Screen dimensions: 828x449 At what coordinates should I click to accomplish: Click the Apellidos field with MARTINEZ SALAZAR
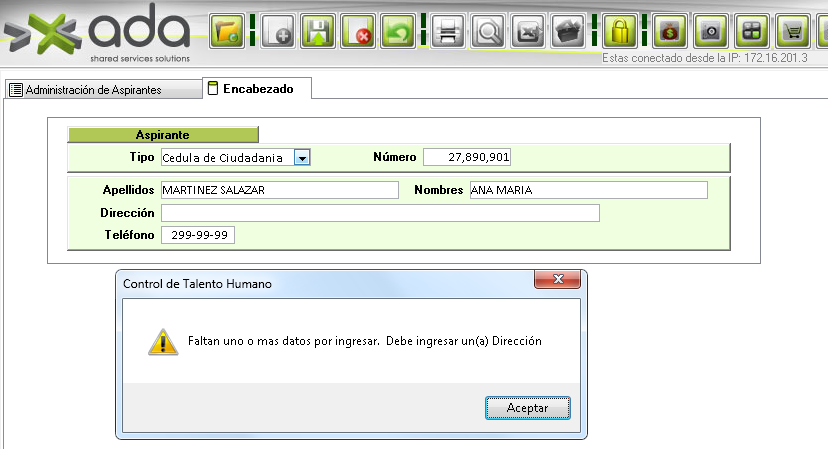279,190
